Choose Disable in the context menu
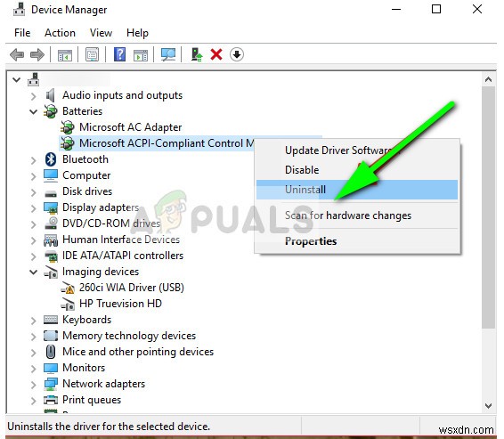 coord(357,170)
